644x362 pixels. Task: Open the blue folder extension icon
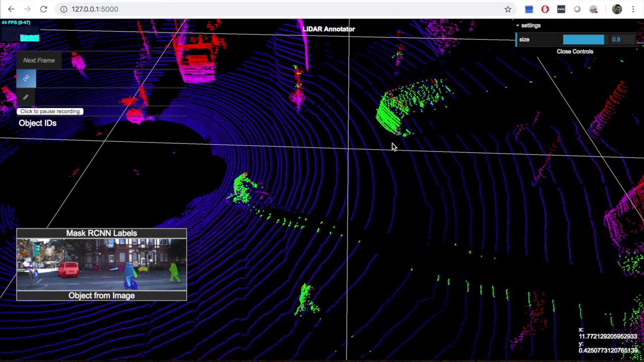coord(529,9)
